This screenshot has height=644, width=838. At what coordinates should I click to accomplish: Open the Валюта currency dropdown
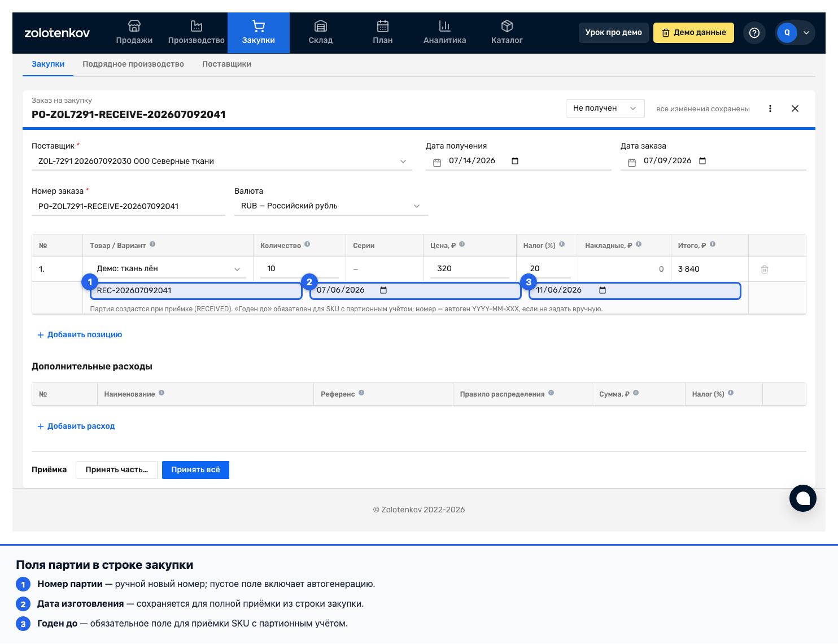point(331,206)
